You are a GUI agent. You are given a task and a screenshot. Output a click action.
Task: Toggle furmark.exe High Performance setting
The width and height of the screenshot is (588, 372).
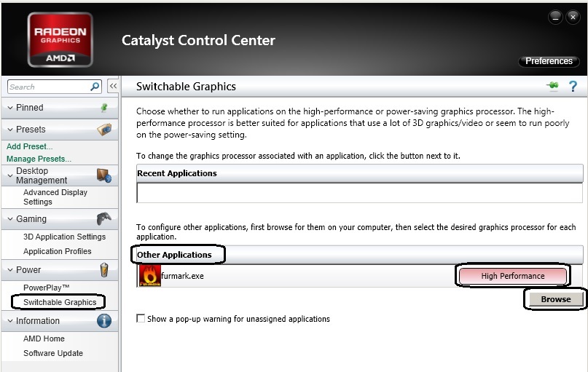[513, 276]
